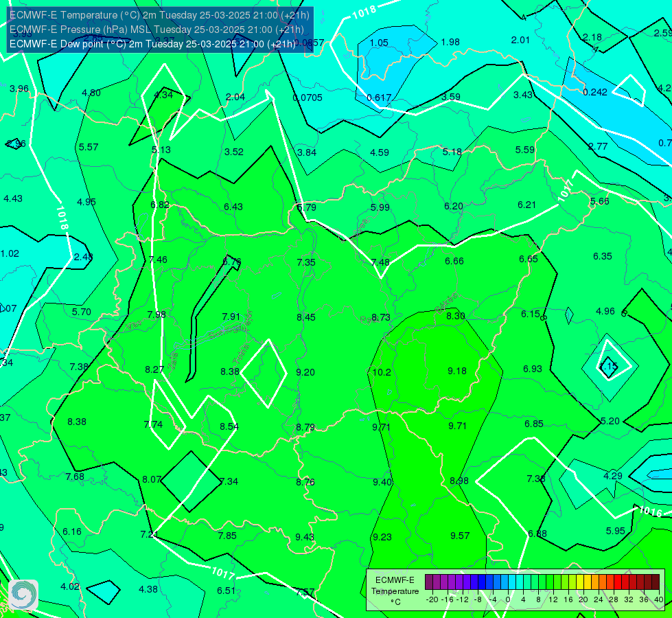This screenshot has height=618, width=672.
Task: Click the 7.98 temperature value
Action: 157,314
